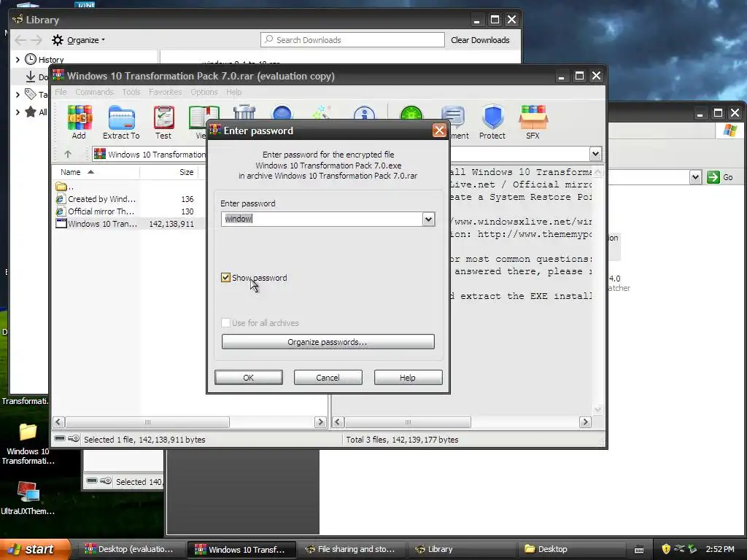This screenshot has height=560, width=747.
Task: Click the Use for all archives checkbox
Action: (x=226, y=323)
